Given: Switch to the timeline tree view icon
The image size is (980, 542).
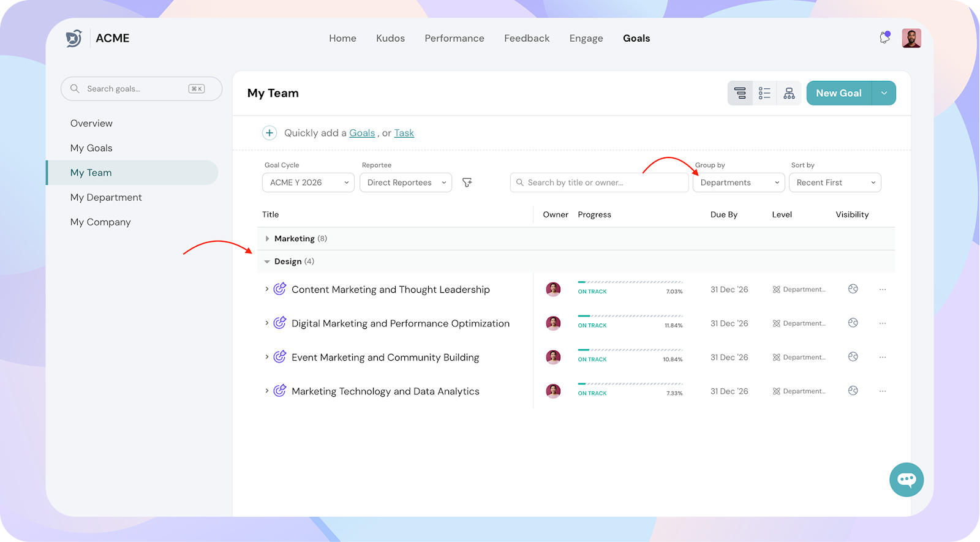Looking at the screenshot, I should point(740,93).
